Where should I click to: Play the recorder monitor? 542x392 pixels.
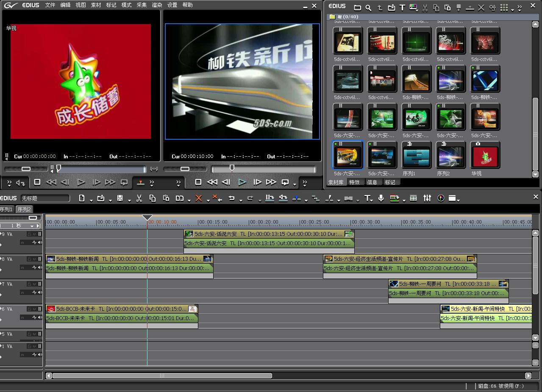click(x=242, y=182)
